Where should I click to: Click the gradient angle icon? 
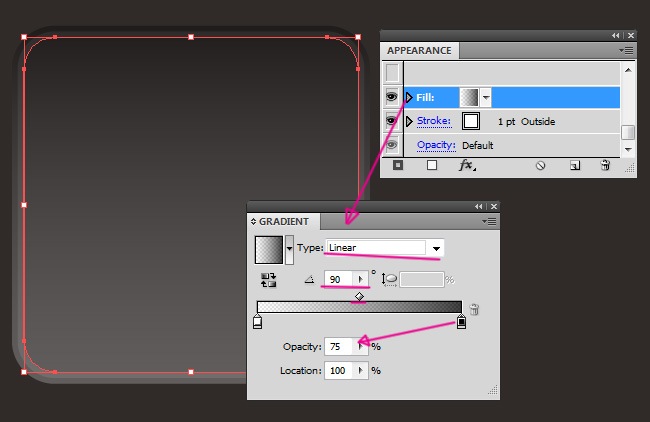pyautogui.click(x=309, y=279)
